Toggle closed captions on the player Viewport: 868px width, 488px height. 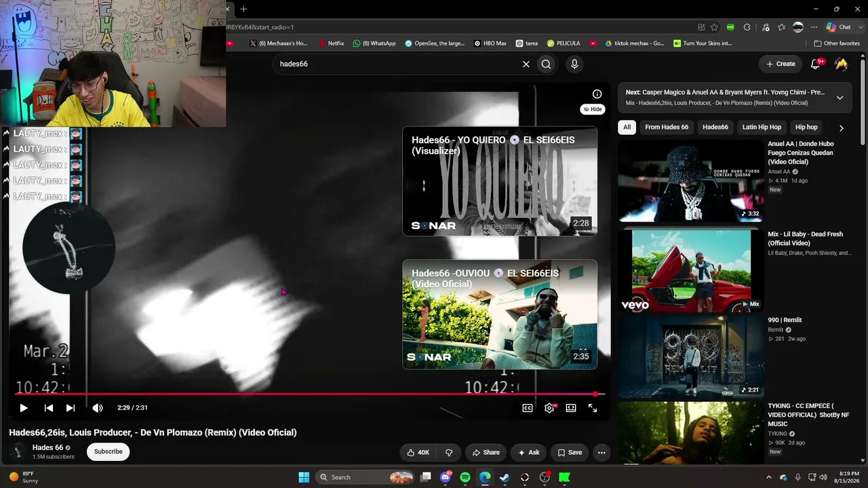point(528,408)
